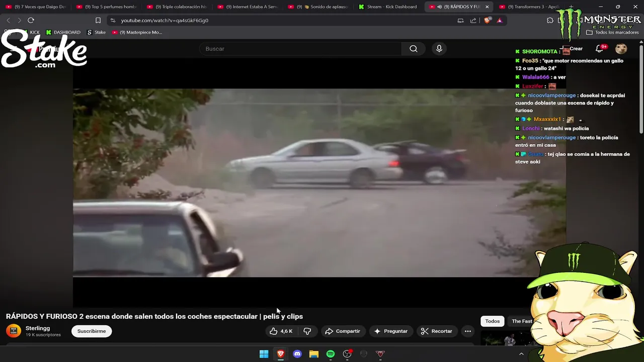The width and height of the screenshot is (644, 362).
Task: Go back with the browser back arrow
Action: tap(8, 20)
